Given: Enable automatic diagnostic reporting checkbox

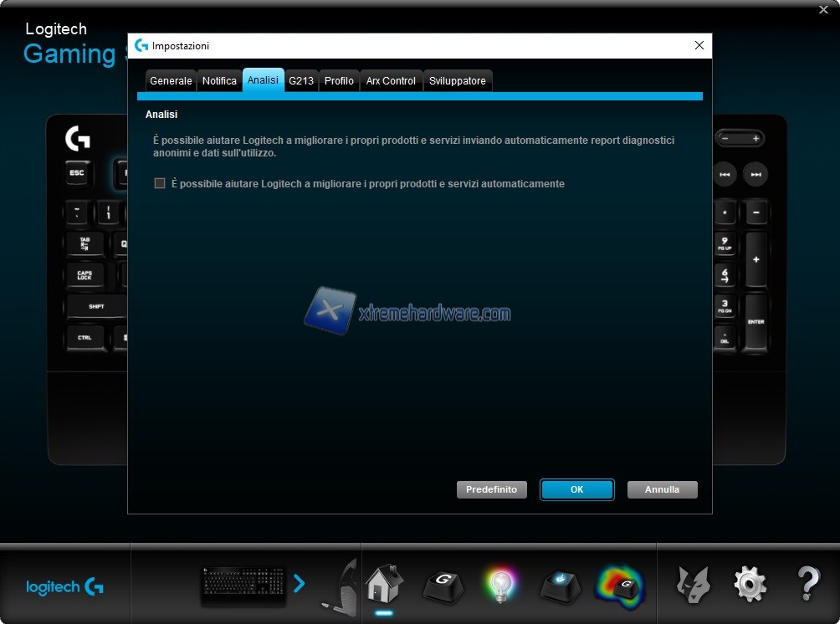Looking at the screenshot, I should pos(160,183).
